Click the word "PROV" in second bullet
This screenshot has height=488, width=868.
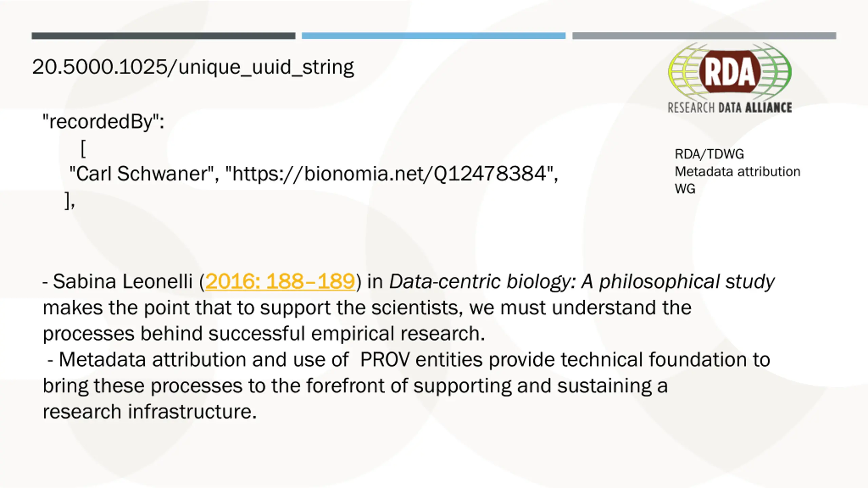point(384,359)
